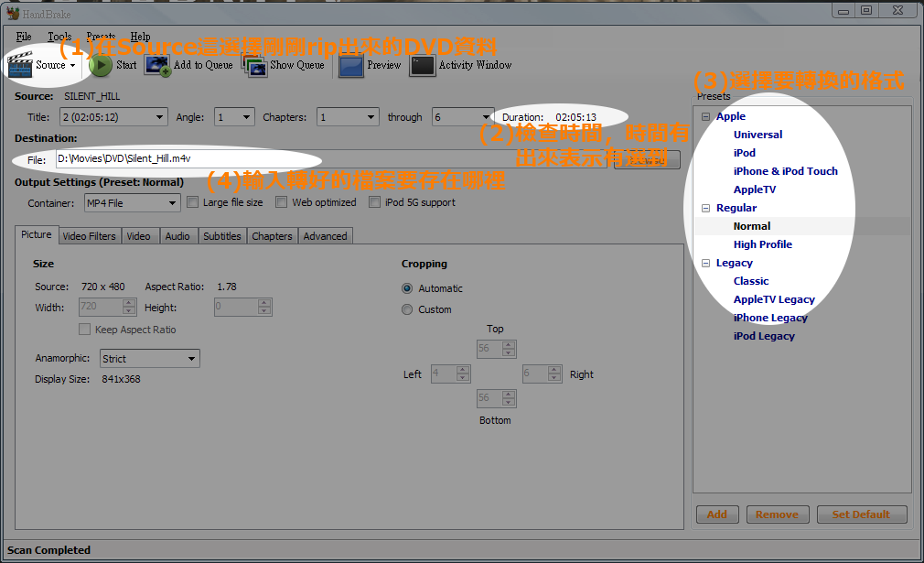Image resolution: width=924 pixels, height=563 pixels.
Task: Open the Anamorphic Strict dropdown
Action: coord(150,359)
